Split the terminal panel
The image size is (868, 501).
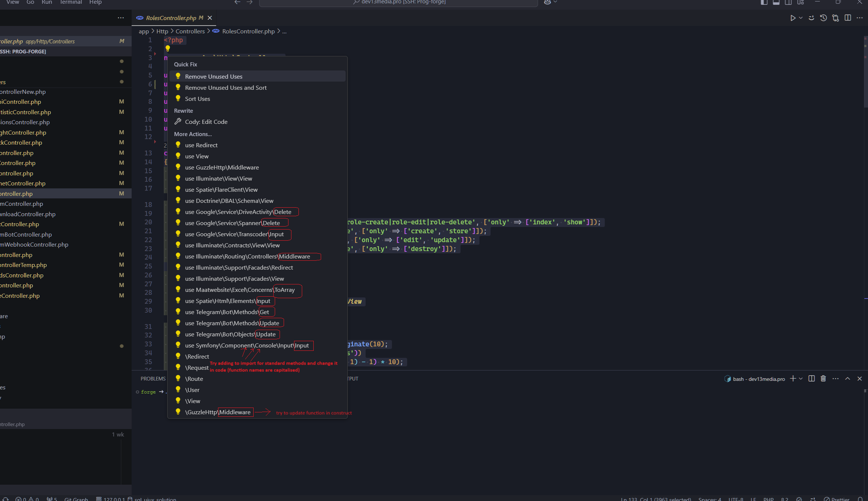(811, 379)
